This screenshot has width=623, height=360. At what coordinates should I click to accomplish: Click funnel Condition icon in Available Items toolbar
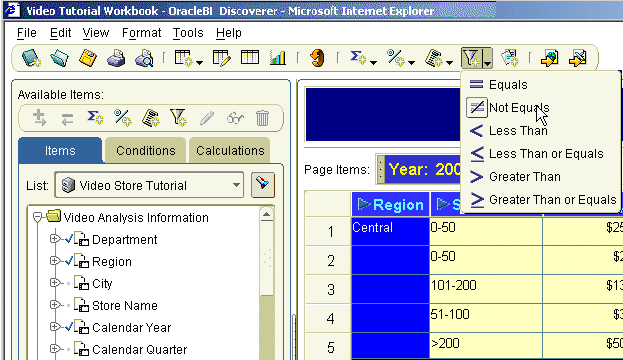(x=178, y=118)
